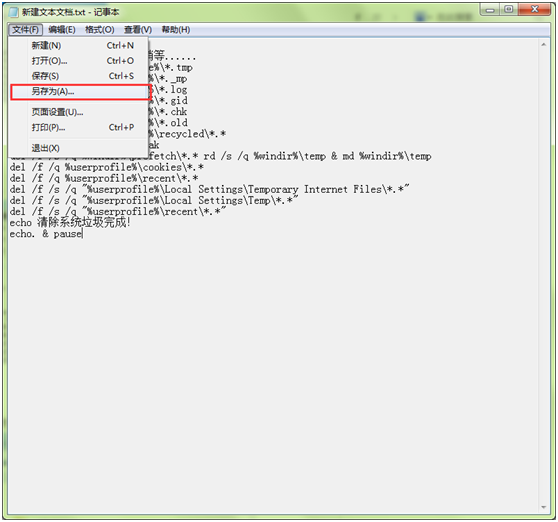Close the Notepad window

pos(535,10)
